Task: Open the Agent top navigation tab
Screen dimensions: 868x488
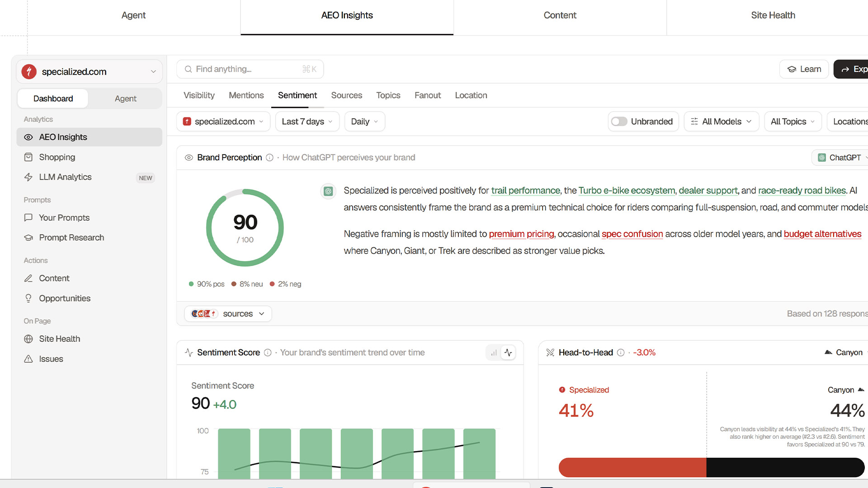Action: (133, 15)
